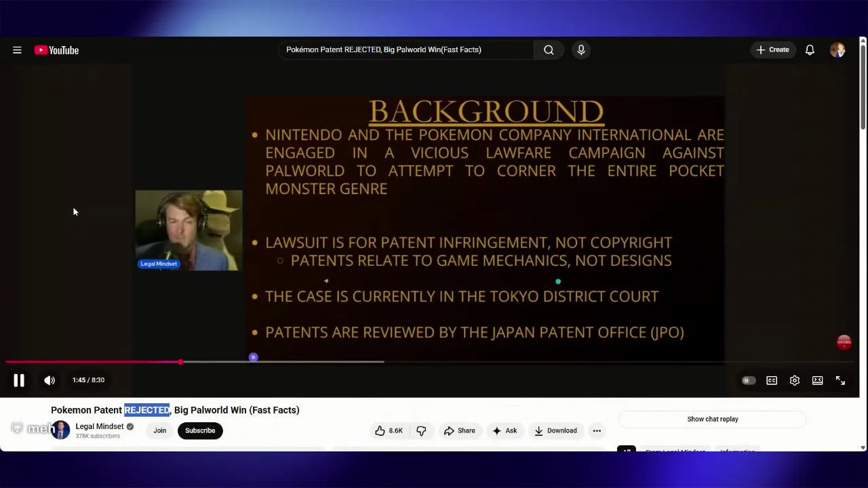Image resolution: width=868 pixels, height=488 pixels.
Task: Click the purple chapter marker on timeline
Action: click(253, 357)
